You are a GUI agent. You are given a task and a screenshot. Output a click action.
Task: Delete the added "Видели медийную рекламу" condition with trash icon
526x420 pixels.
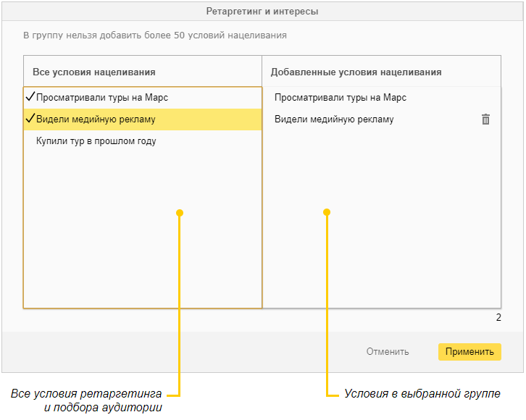485,119
